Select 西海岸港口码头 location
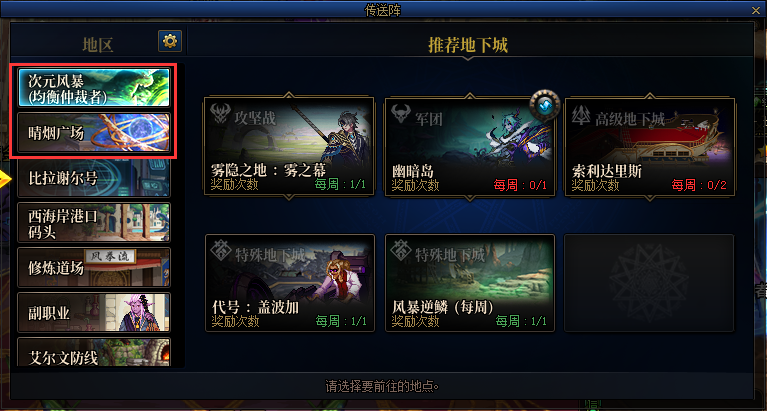Screen dimensions: 767x411 (94, 223)
